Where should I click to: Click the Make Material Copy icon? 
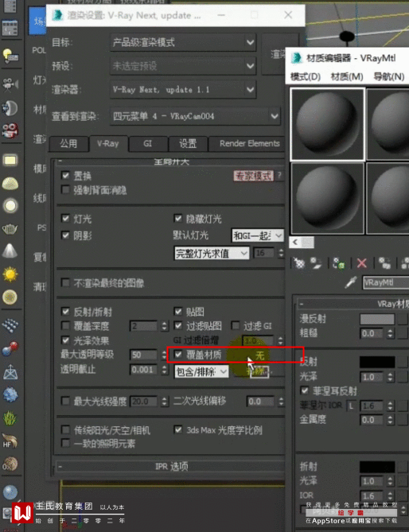pos(384,263)
